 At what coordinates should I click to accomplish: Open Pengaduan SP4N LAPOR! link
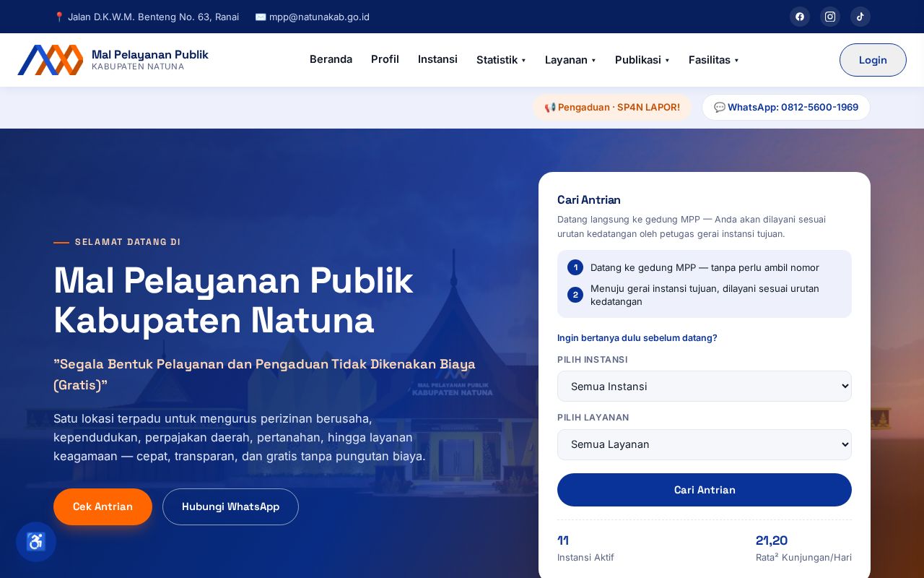[x=612, y=108]
